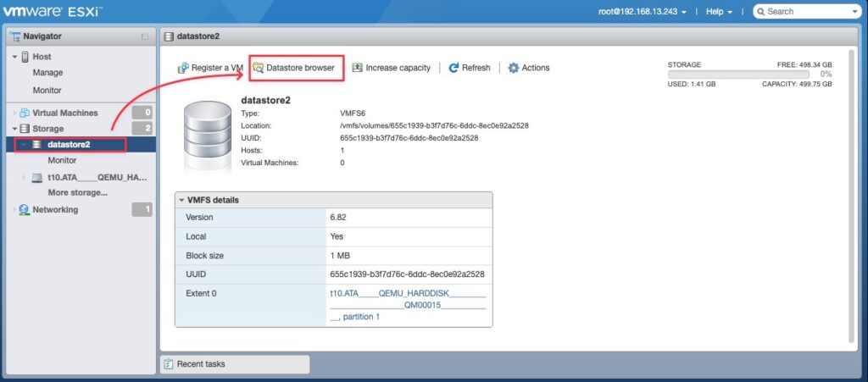Click the Datastore browser icon
The height and width of the screenshot is (382, 868).
[258, 68]
